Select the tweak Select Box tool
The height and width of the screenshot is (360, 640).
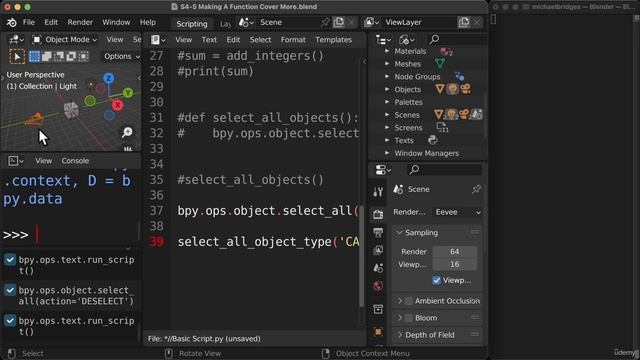click(x=17, y=56)
